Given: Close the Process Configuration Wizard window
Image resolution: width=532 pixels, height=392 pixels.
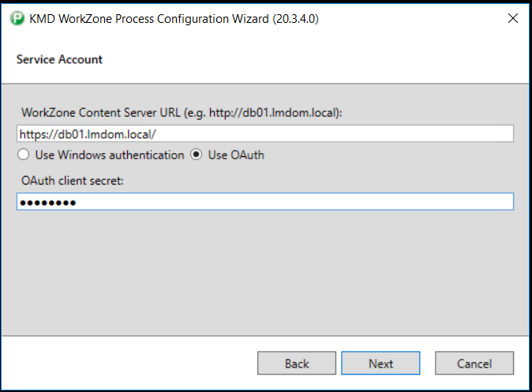Looking at the screenshot, I should 512,18.
